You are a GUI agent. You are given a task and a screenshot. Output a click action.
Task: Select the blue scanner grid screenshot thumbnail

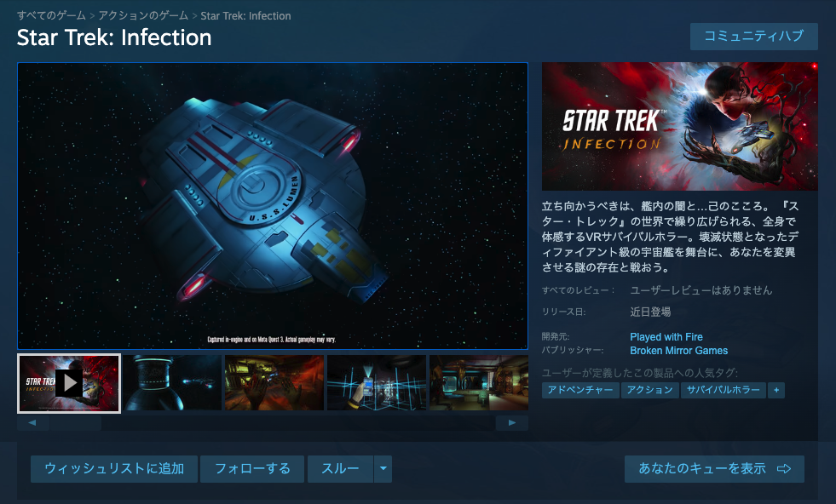click(x=377, y=383)
